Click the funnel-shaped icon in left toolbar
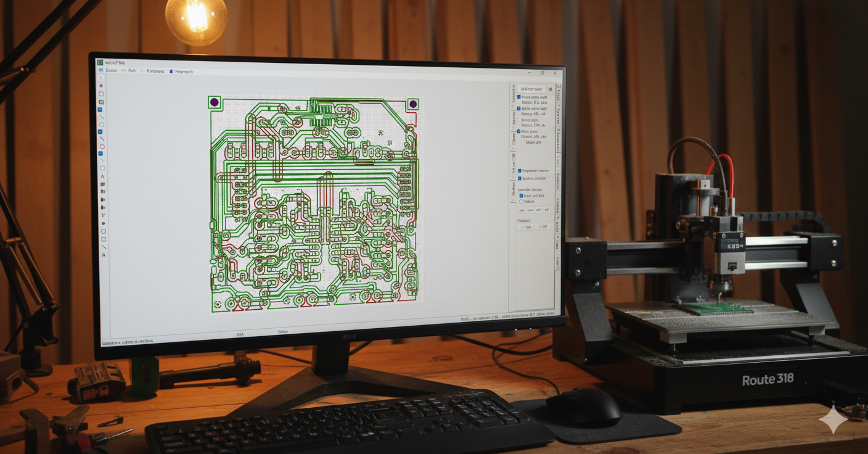Screen dimensions: 868x454 click(103, 215)
